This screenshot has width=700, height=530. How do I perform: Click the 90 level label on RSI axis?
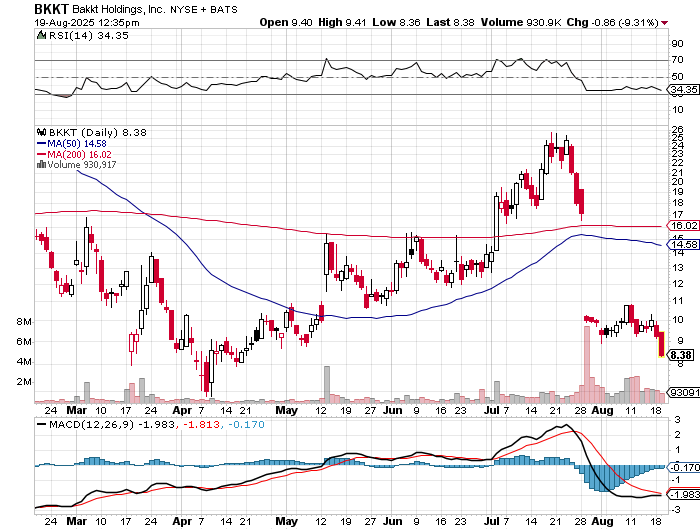677,43
